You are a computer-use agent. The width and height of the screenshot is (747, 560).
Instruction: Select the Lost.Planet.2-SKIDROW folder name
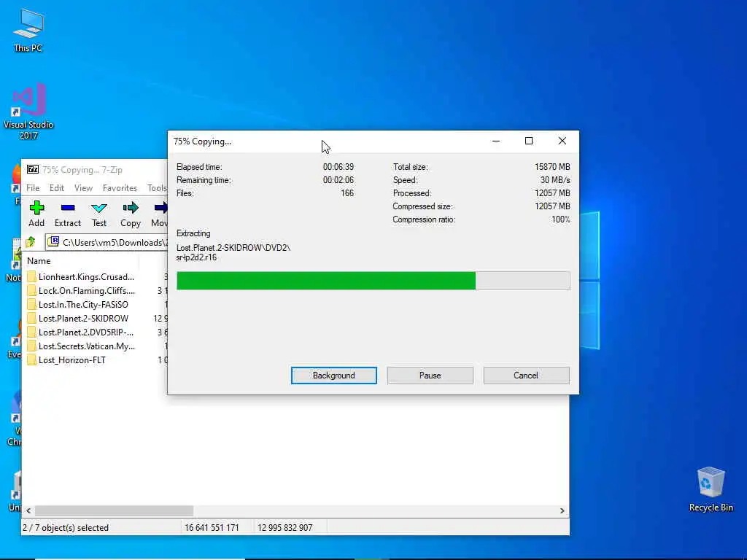pos(83,318)
